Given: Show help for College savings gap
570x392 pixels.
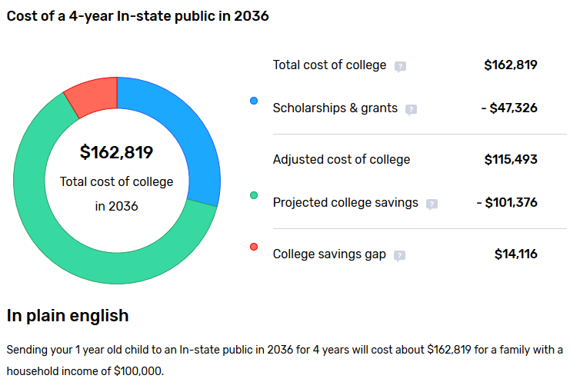Looking at the screenshot, I should click(399, 255).
